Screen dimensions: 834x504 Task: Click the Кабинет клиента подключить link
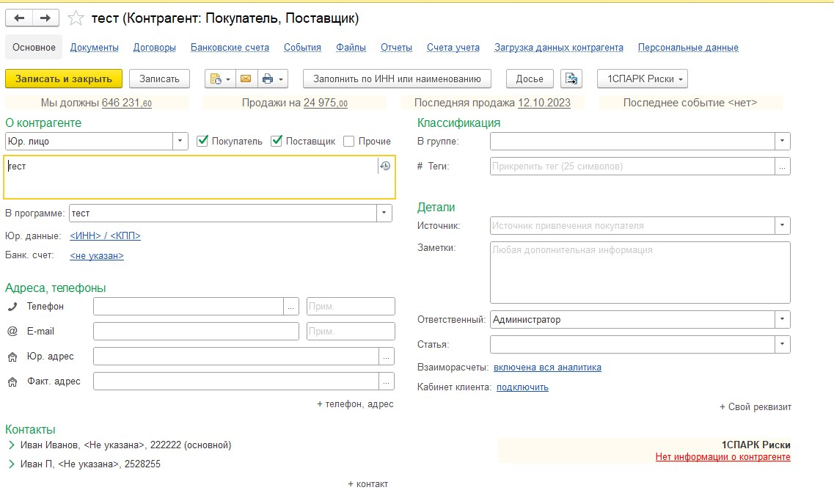coord(522,387)
